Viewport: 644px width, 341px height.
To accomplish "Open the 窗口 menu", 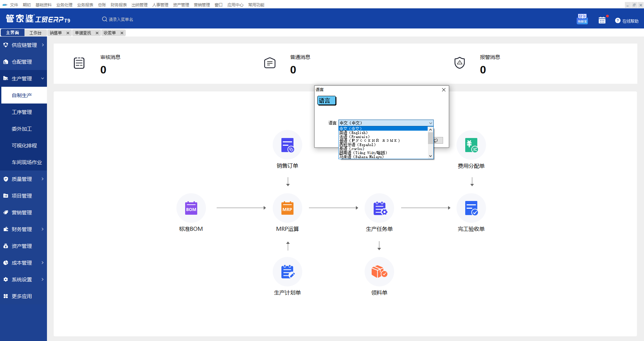I will coord(219,5).
